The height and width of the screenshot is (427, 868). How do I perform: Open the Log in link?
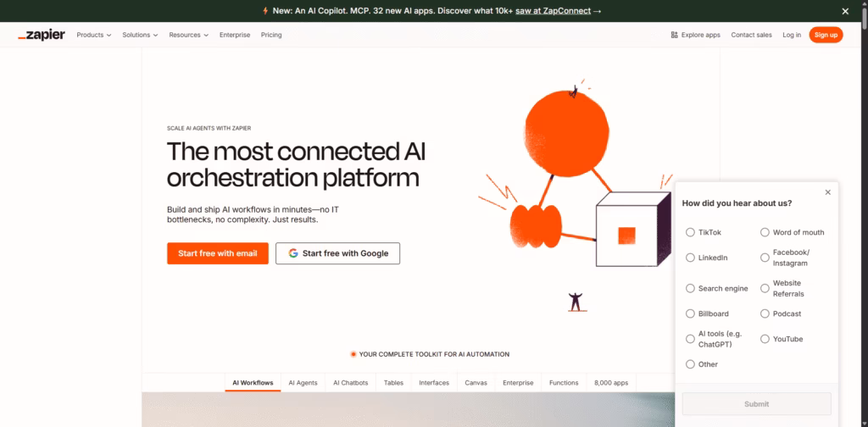pyautogui.click(x=792, y=35)
